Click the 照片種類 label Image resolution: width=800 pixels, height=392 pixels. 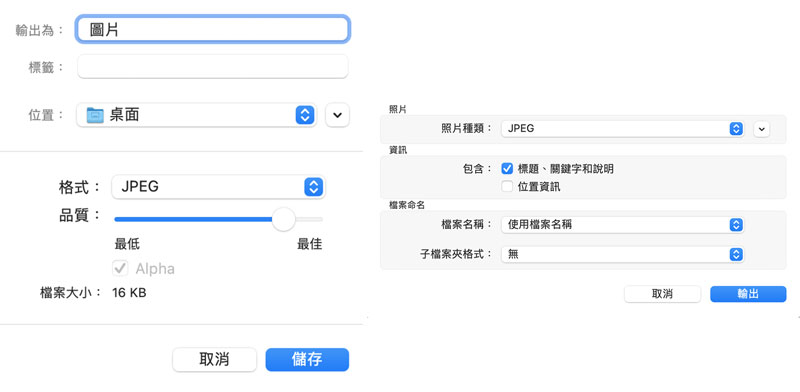coord(466,129)
